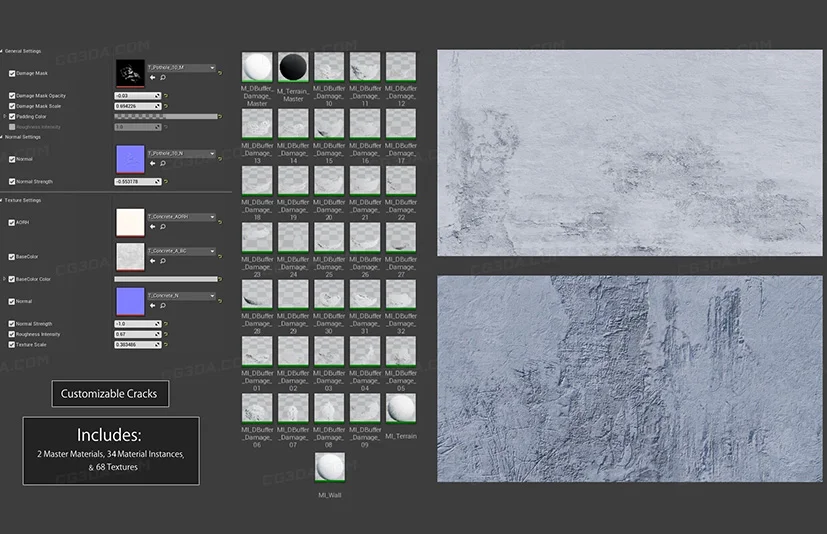Open the T_Pothole_10_N texture dropdown
This screenshot has width=827, height=534.
pos(181,154)
